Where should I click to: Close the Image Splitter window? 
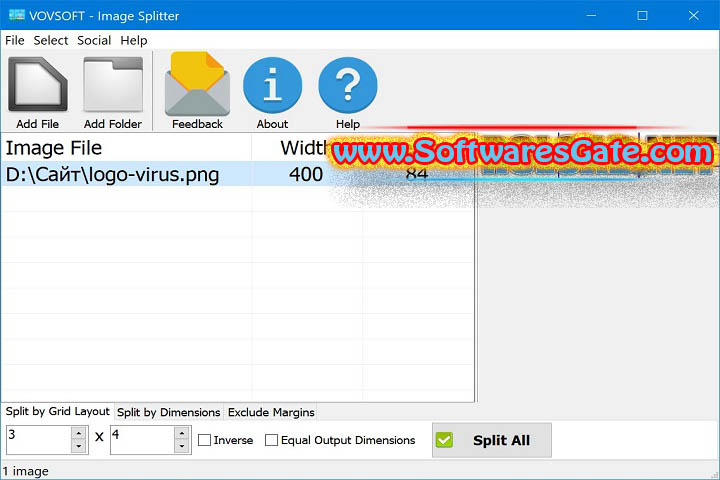694,16
